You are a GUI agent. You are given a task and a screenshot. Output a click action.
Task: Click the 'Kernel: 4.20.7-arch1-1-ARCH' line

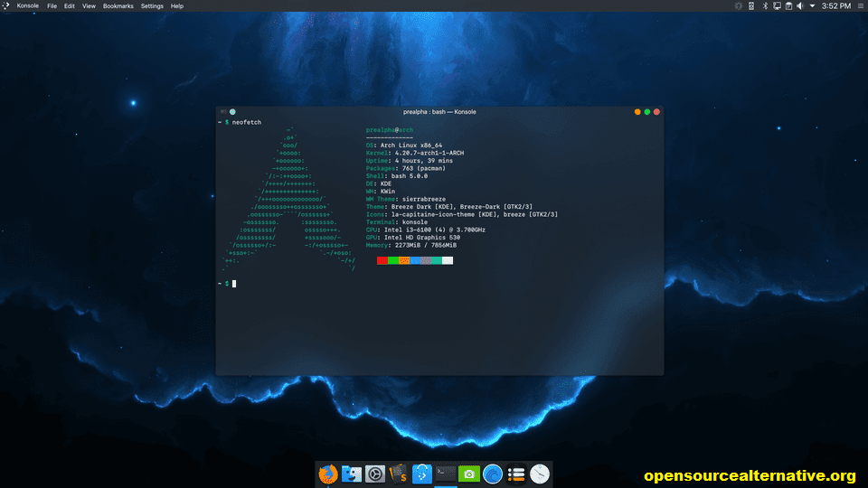click(x=415, y=154)
